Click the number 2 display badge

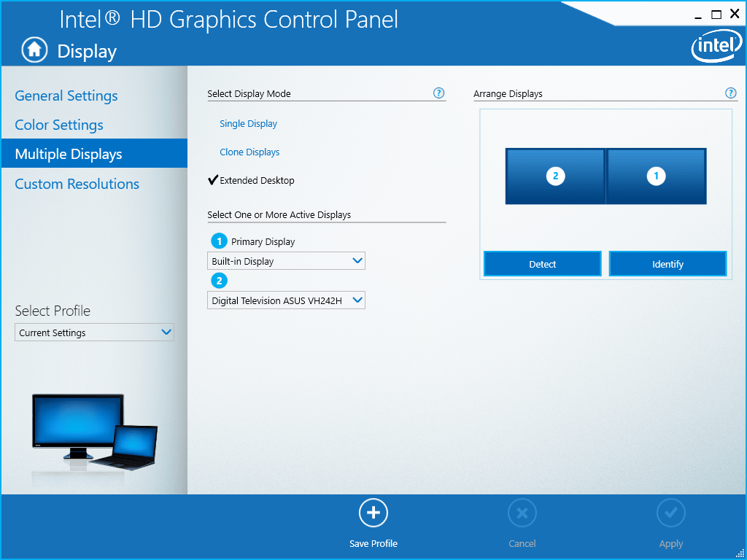(x=219, y=281)
